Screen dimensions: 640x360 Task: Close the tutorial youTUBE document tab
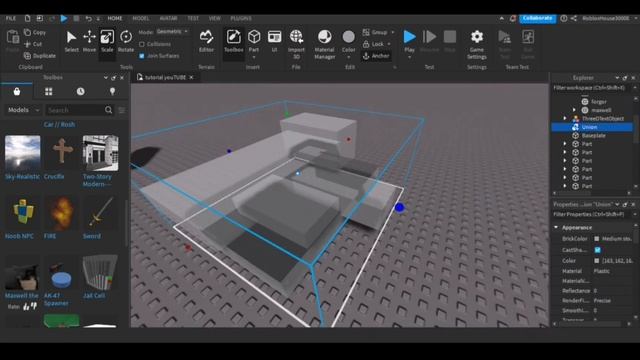pos(191,78)
